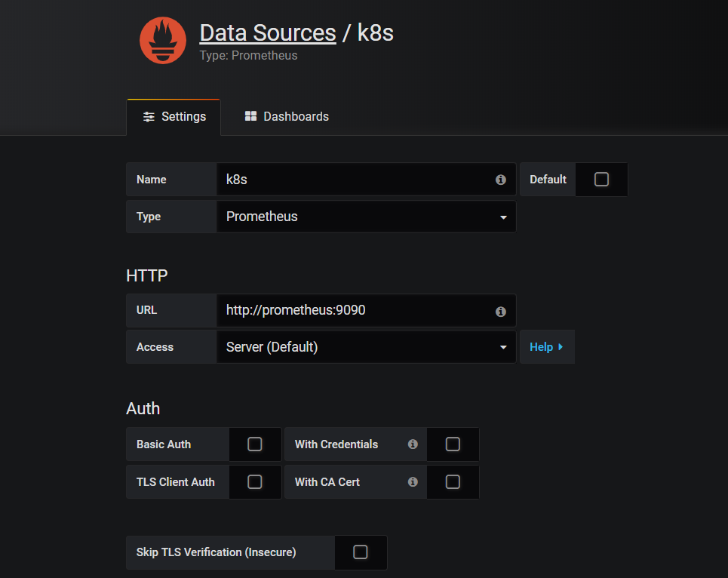728x578 pixels.
Task: Click the Type: Prometheus subtitle text
Action: (x=248, y=55)
